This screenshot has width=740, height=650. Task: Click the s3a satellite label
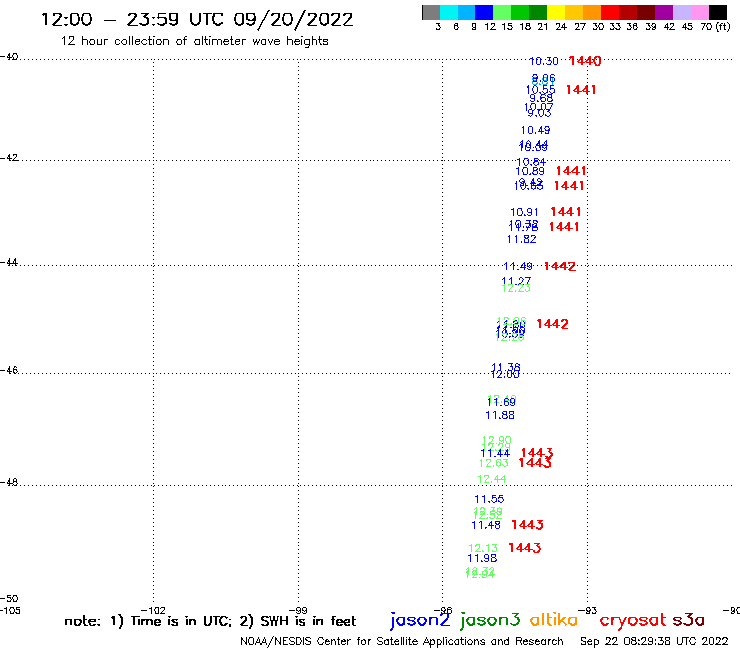click(689, 620)
